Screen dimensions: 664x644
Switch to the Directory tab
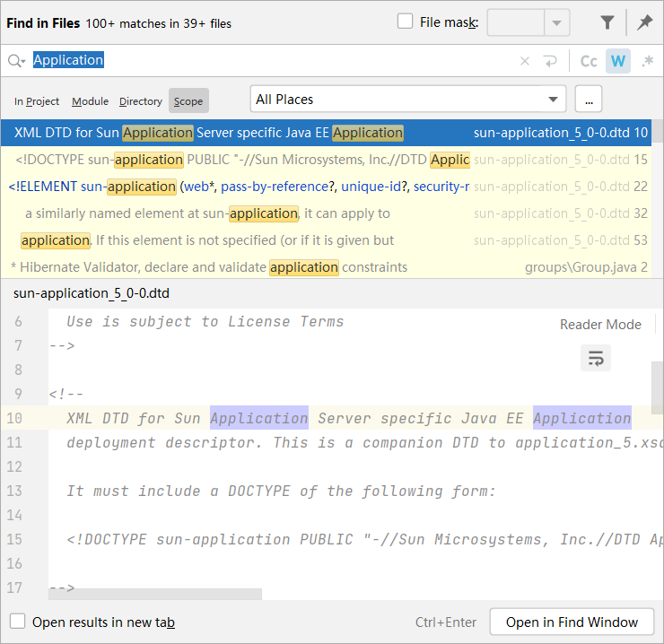[x=141, y=101]
